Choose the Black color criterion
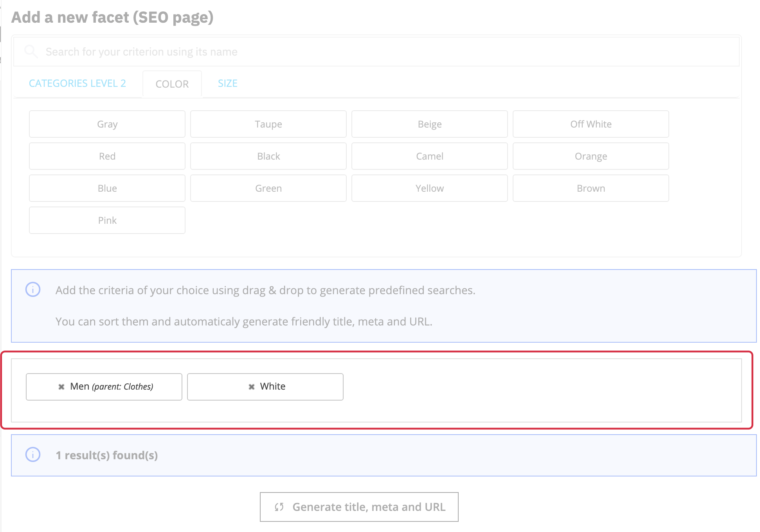 coord(268,156)
